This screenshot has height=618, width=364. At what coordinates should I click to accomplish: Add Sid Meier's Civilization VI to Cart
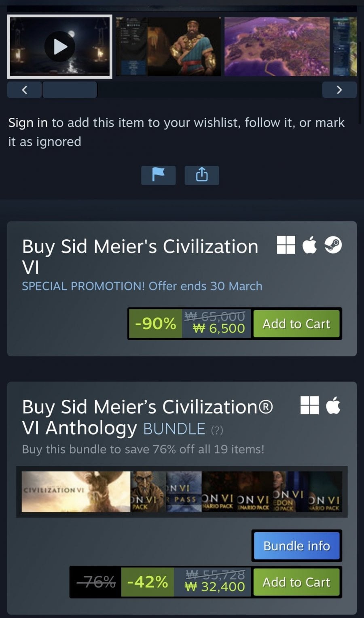[x=296, y=324]
